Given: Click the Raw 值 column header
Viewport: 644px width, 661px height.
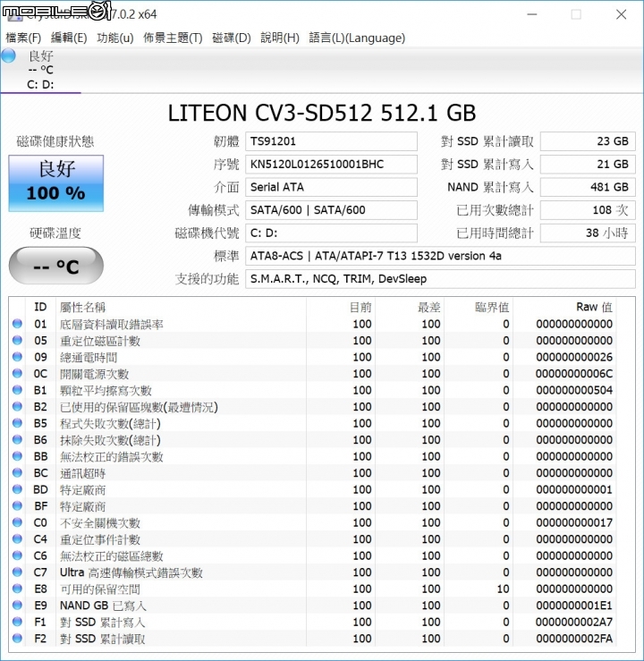Looking at the screenshot, I should pyautogui.click(x=563, y=308).
